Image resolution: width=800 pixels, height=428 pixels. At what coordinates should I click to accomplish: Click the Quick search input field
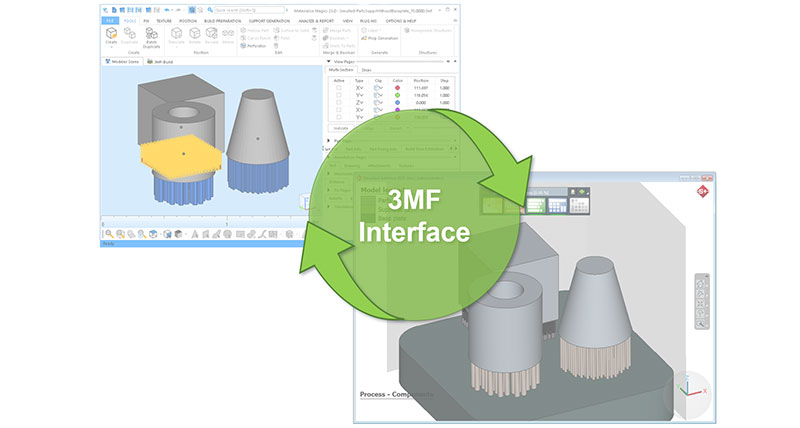(x=249, y=10)
